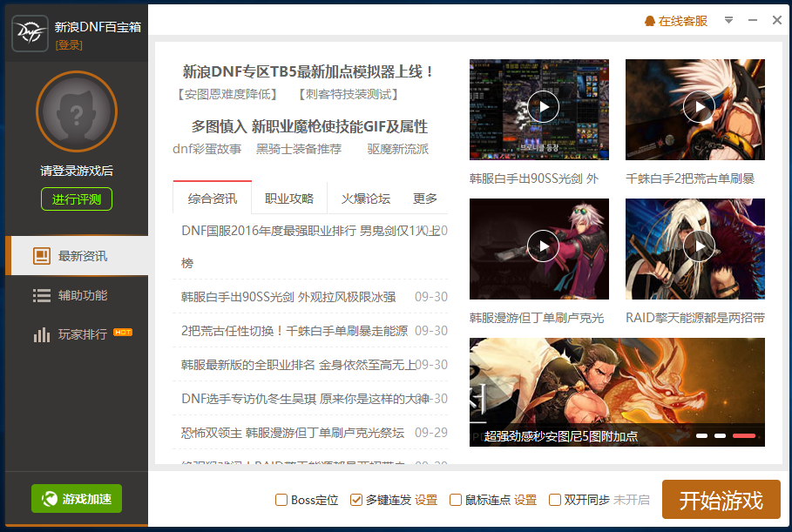
Task: Click the 玩家排行 bar chart icon
Action: (x=42, y=334)
